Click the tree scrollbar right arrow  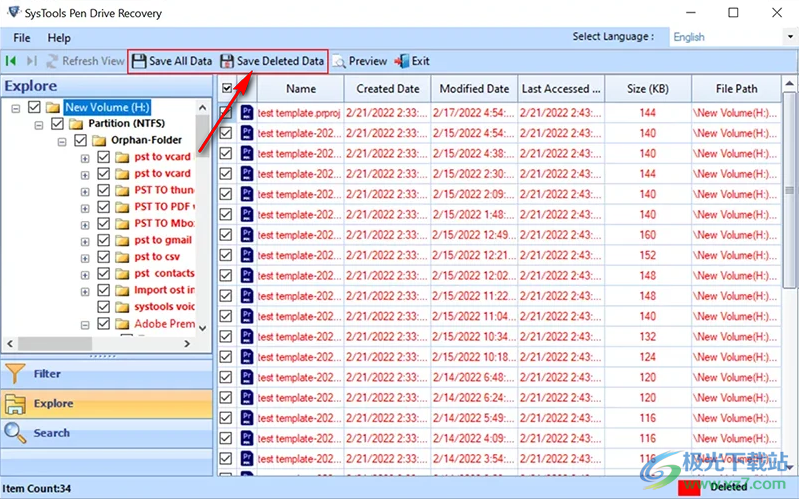pos(187,344)
